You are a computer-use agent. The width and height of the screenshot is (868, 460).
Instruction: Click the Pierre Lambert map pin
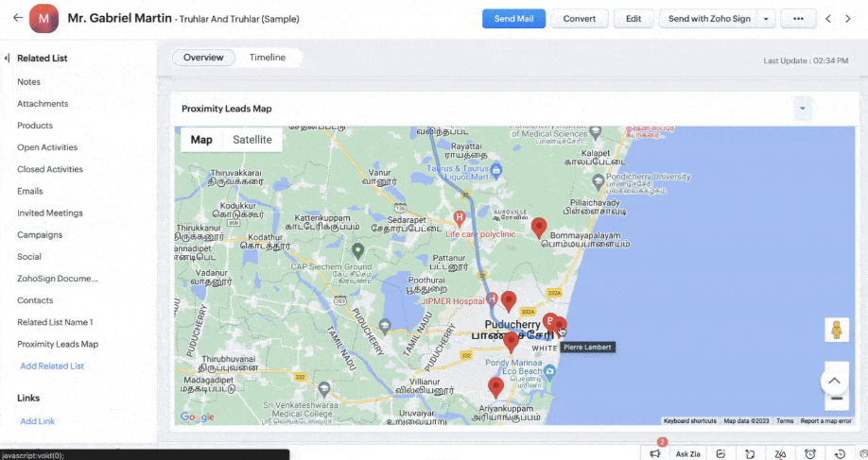560,325
